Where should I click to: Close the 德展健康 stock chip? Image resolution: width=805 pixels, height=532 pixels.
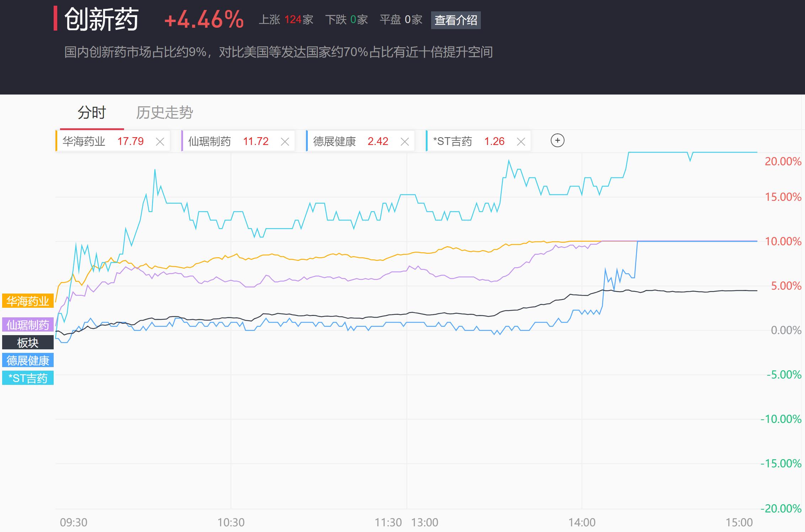404,142
